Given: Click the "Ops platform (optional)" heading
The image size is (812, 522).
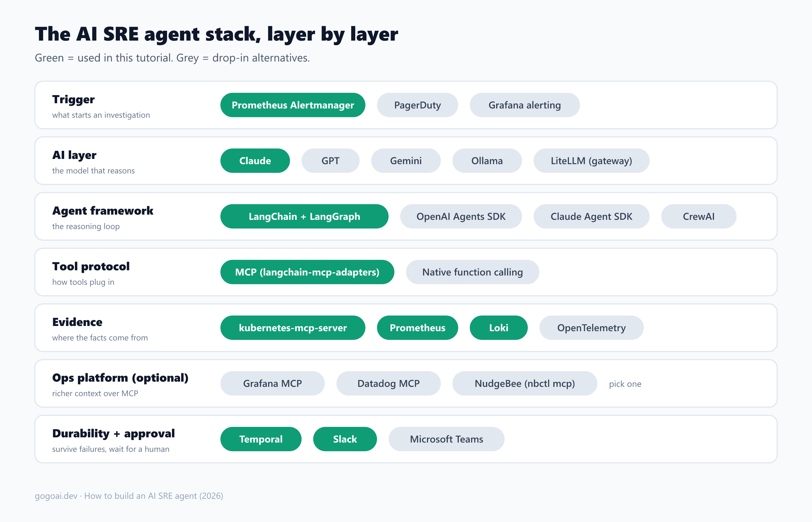Looking at the screenshot, I should tap(120, 378).
